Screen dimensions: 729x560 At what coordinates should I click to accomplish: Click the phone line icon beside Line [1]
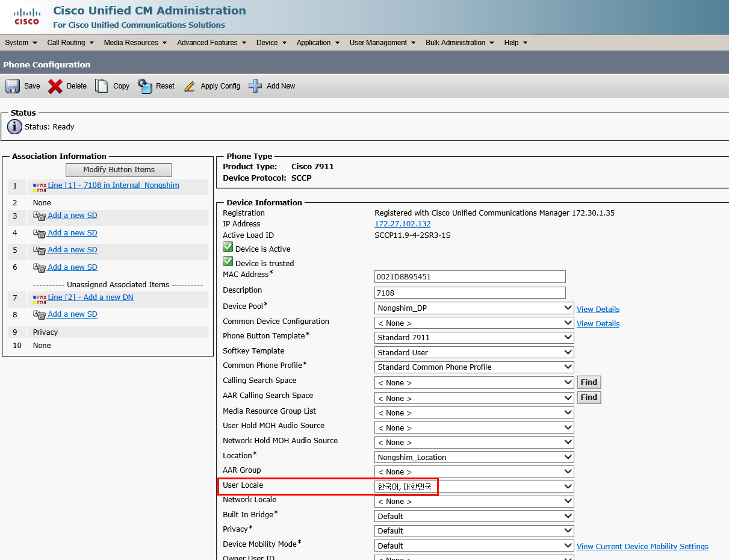(38, 185)
